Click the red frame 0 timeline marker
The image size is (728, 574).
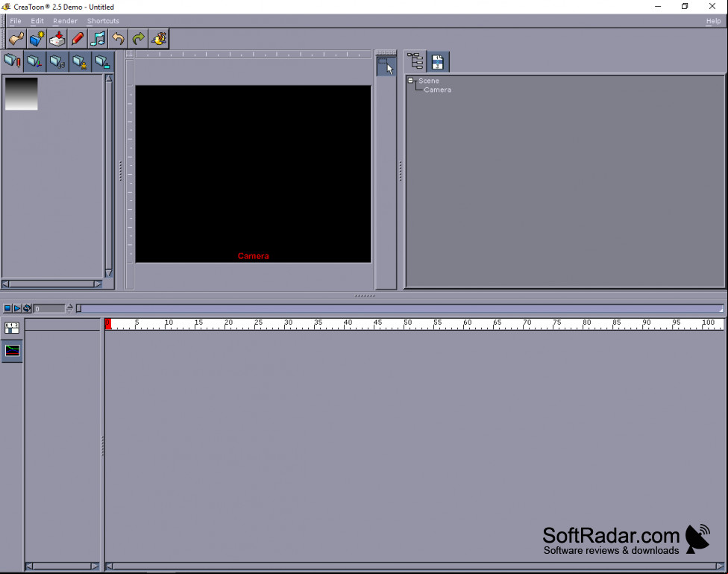coord(107,324)
